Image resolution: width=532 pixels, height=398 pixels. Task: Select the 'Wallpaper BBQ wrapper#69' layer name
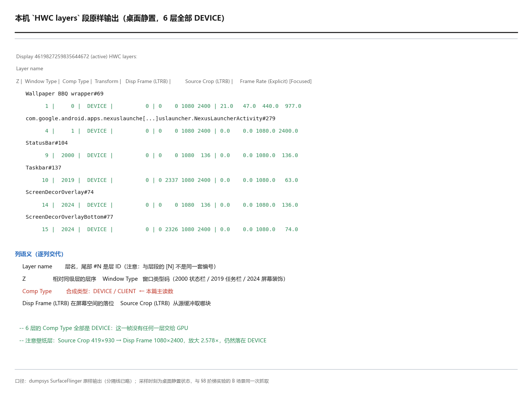pyautogui.click(x=64, y=94)
